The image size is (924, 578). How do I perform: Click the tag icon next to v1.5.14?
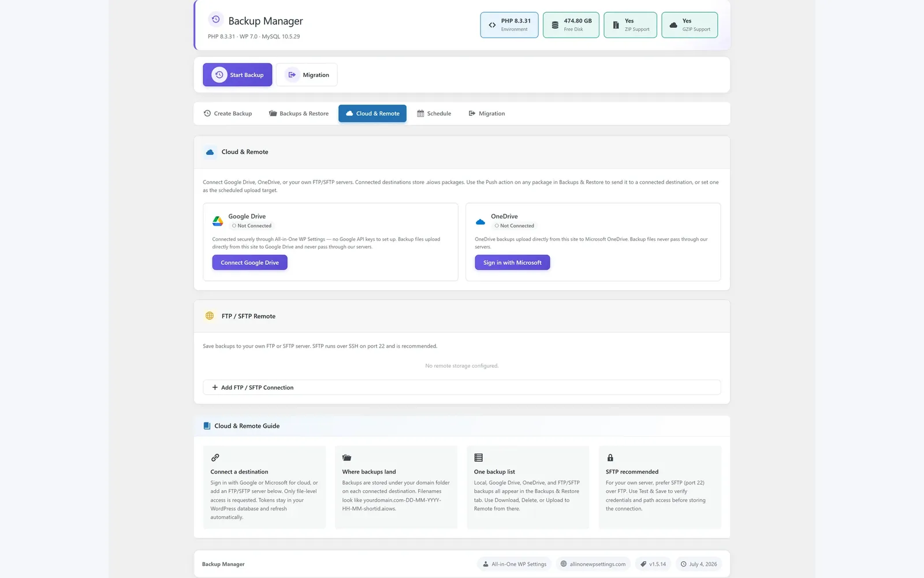click(x=643, y=564)
